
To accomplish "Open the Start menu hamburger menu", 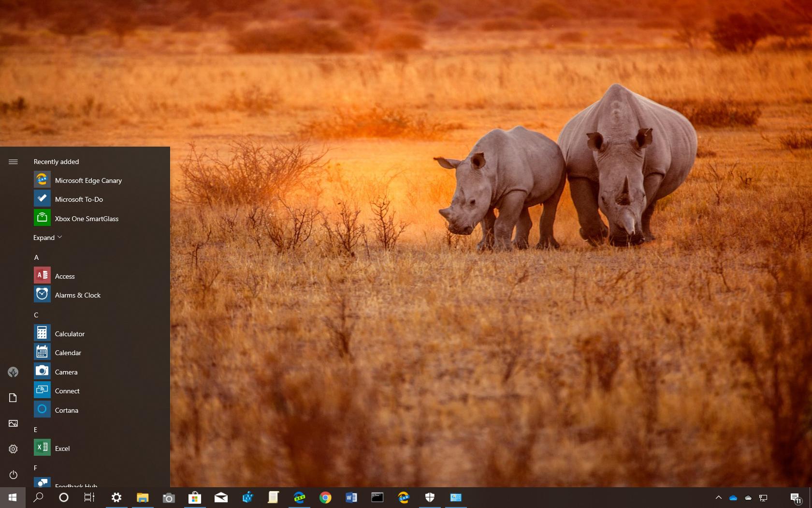I will point(13,162).
